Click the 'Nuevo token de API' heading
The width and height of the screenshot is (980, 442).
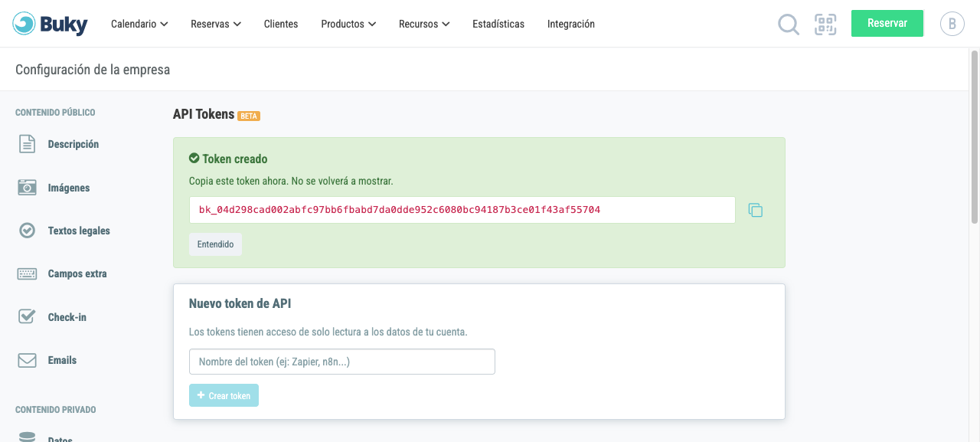[x=240, y=303]
